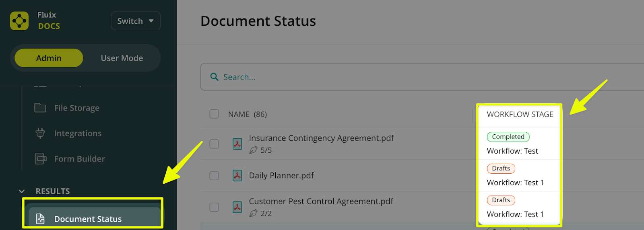644x230 pixels.
Task: Click the Integrations plug icon
Action: click(40, 133)
